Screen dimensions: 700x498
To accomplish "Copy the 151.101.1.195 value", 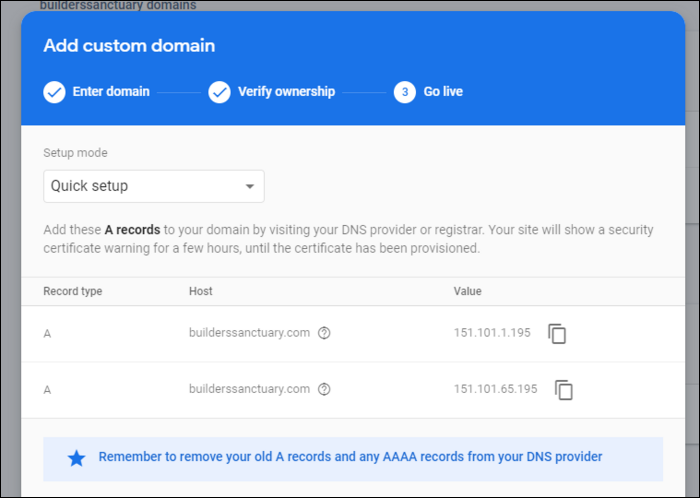I will (557, 334).
